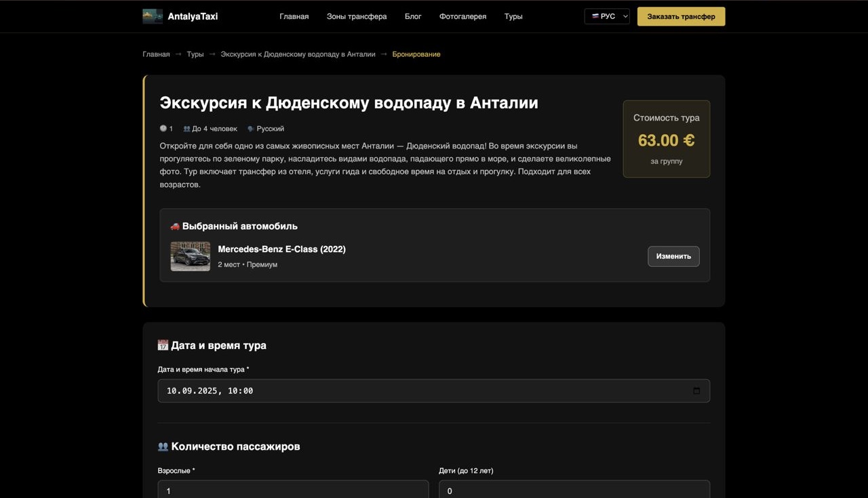Click the 'Взрослые' number input field
This screenshot has height=498, width=868.
click(293, 489)
